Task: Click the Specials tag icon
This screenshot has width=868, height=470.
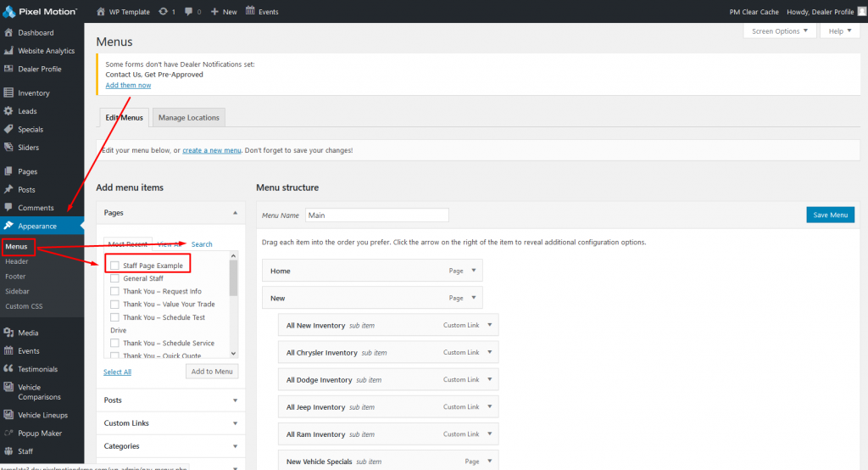Action: [8, 129]
